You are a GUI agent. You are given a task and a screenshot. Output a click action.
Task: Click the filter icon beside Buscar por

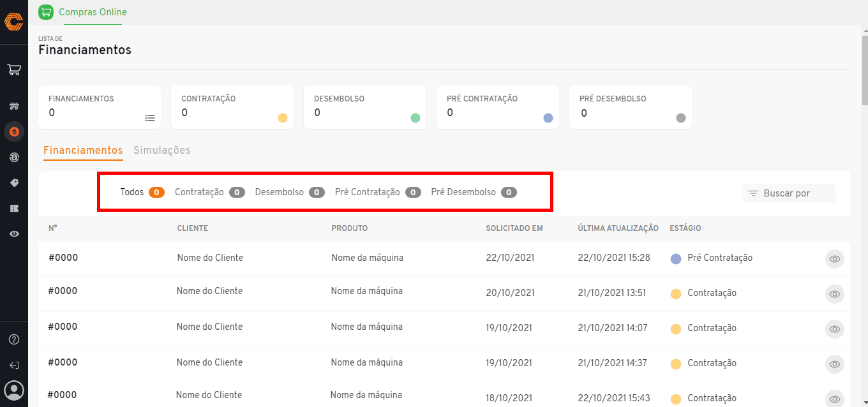point(753,193)
